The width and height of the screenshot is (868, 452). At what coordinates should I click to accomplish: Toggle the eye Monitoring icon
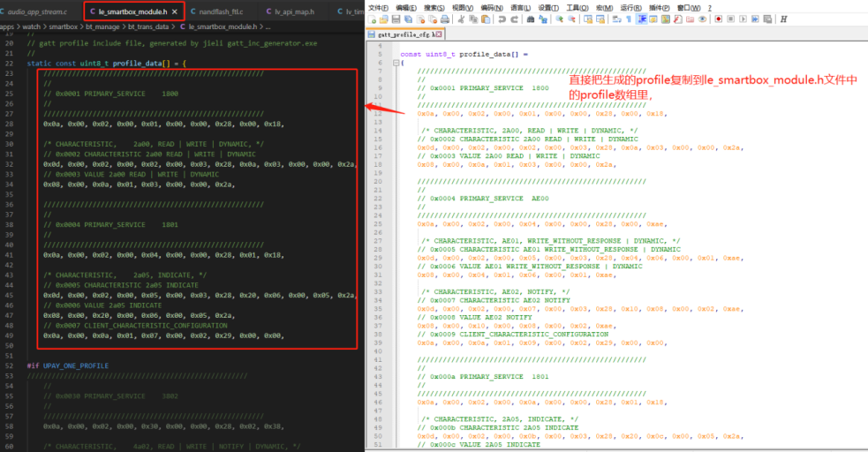[703, 19]
